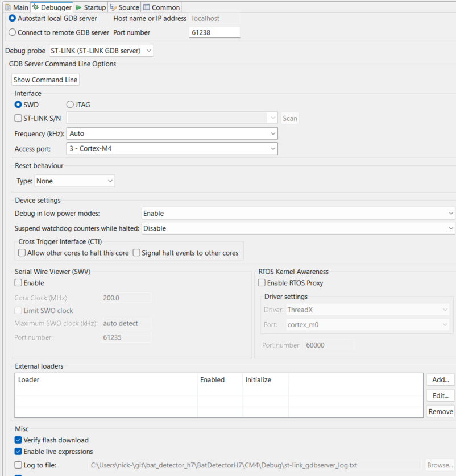Viewport: 456px width, 476px height.
Task: Switch to the Main tab
Action: [16, 7]
